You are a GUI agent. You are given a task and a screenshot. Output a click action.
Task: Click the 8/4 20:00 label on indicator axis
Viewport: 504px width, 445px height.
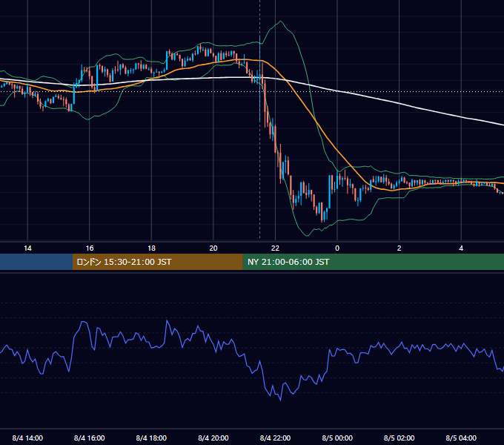point(213,438)
